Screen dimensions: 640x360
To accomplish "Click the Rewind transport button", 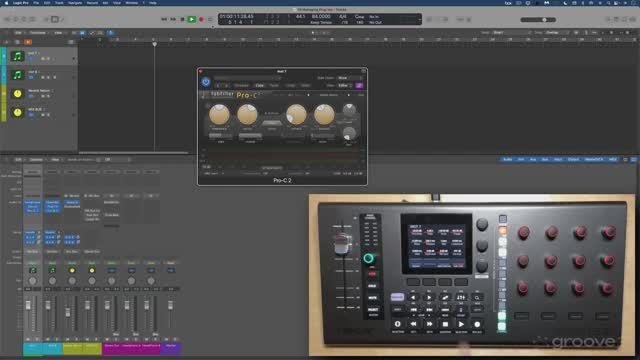I will pos(164,19).
